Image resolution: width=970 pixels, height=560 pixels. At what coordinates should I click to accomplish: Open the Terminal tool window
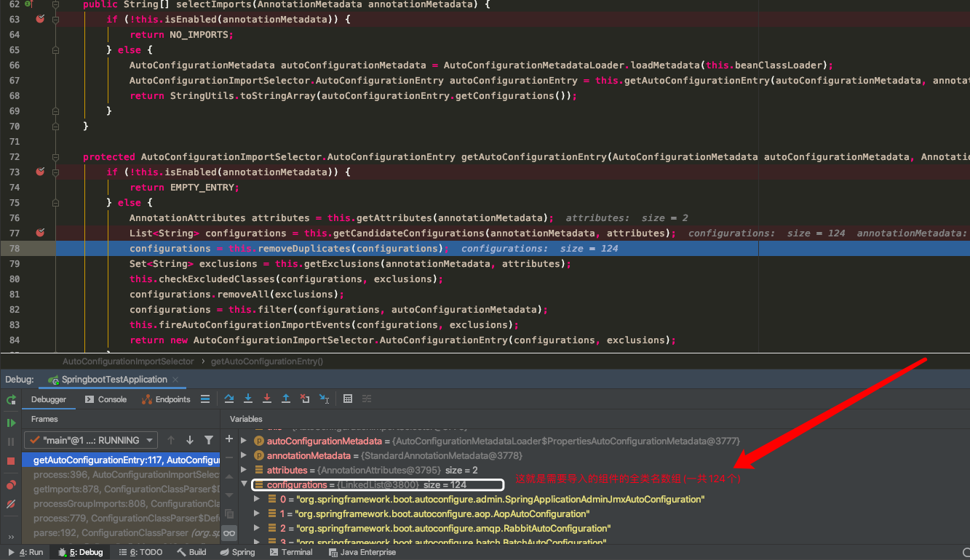pyautogui.click(x=290, y=553)
